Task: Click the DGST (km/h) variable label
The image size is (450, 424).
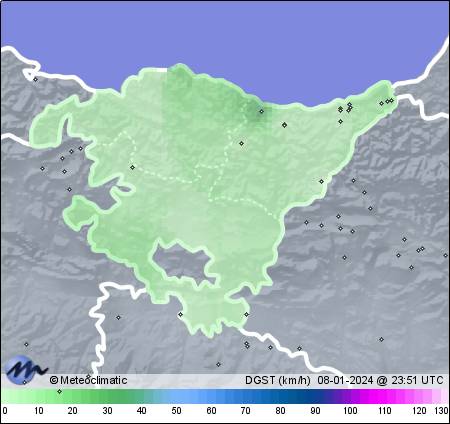Action: click(278, 380)
